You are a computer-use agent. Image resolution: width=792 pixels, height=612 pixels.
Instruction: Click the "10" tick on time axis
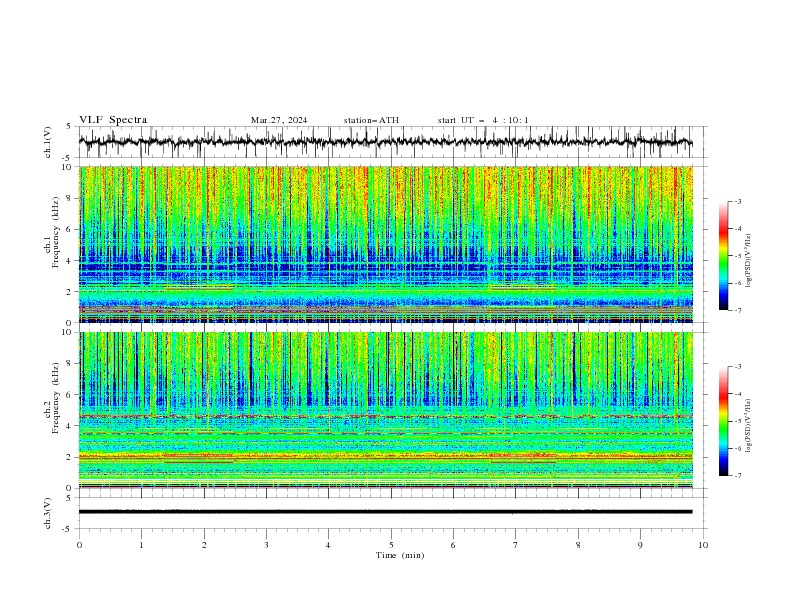pyautogui.click(x=703, y=545)
